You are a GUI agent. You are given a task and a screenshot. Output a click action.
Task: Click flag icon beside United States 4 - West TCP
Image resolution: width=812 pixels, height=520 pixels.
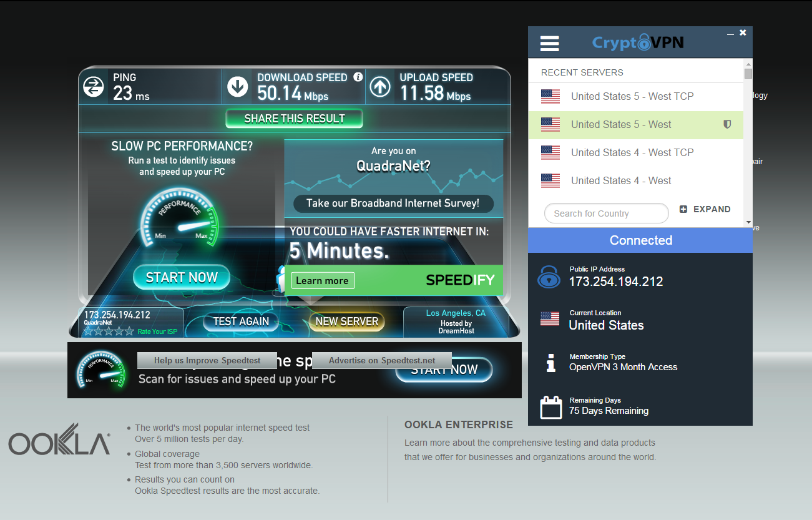[x=550, y=152]
